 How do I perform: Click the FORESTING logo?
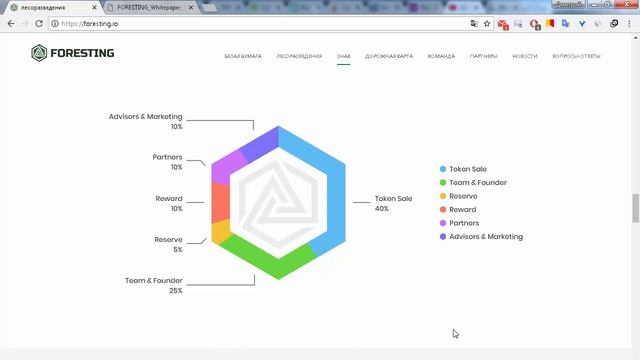73,53
